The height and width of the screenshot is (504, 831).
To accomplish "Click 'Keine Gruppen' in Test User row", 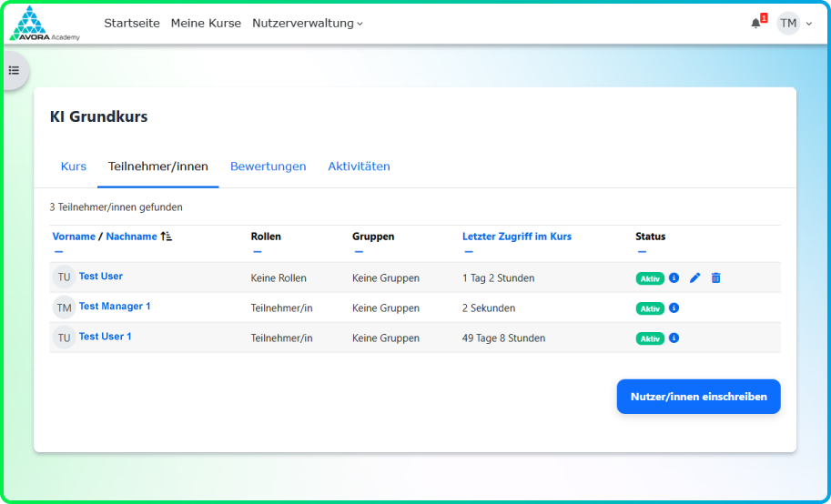I will click(x=386, y=278).
